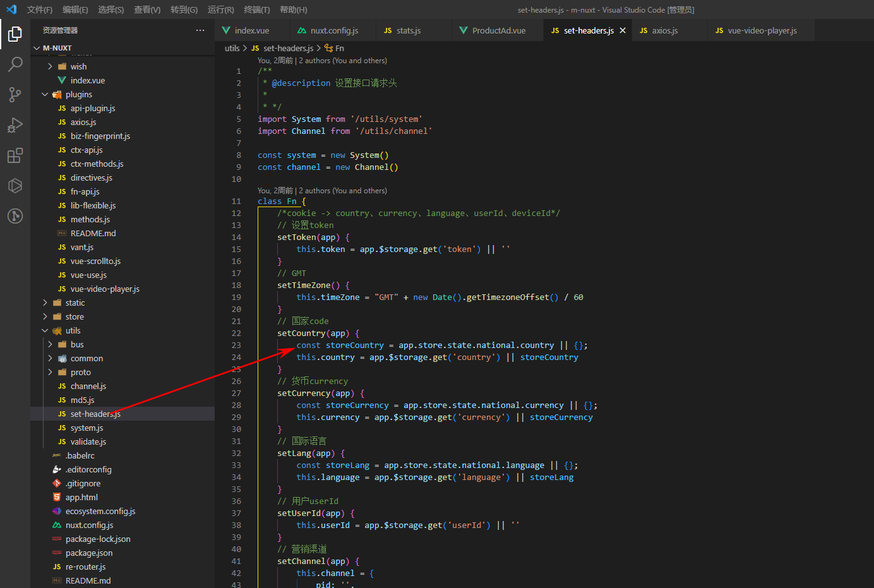Click the hexagon play icon in activity bar

tap(15, 186)
